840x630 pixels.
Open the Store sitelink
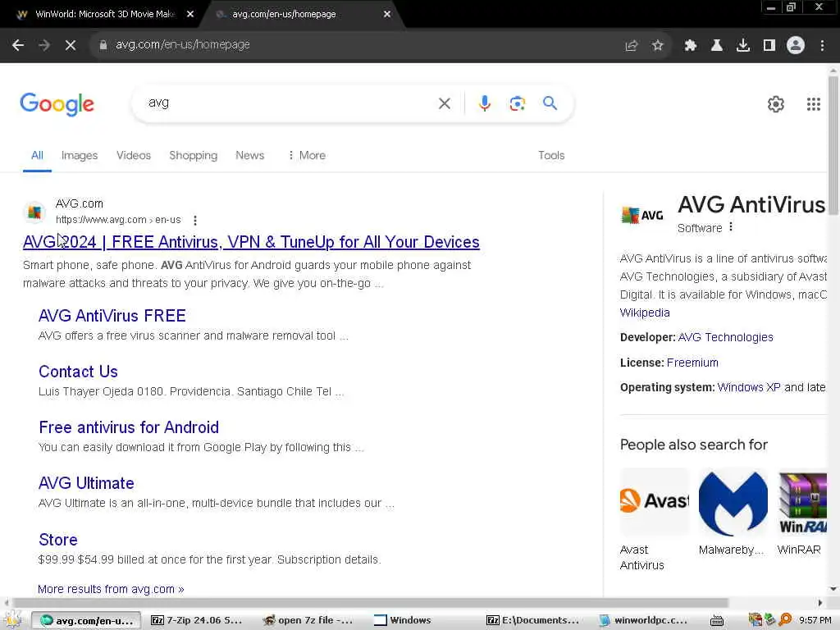point(58,540)
